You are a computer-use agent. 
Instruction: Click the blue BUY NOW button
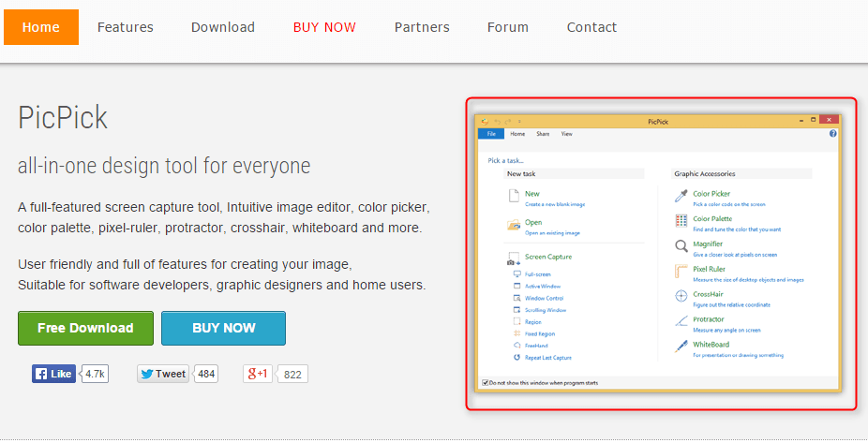pyautogui.click(x=223, y=328)
